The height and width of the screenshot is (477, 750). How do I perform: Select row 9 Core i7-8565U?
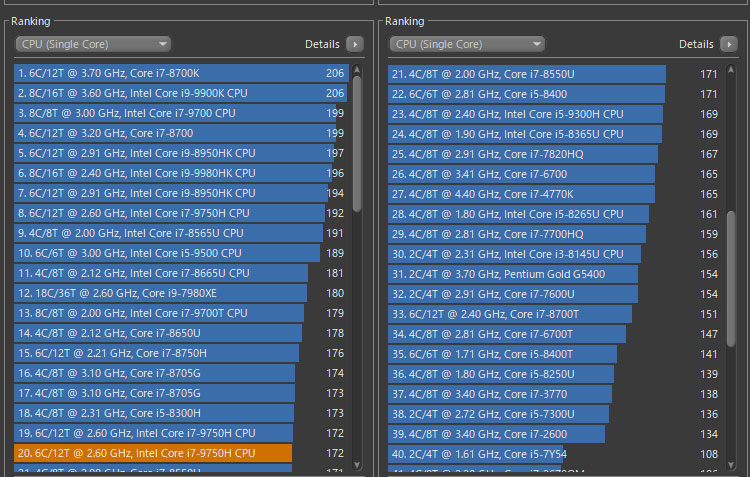[x=181, y=233]
